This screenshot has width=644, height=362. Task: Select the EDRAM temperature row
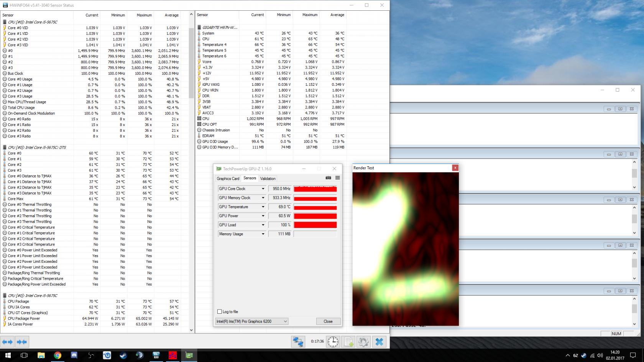coord(271,136)
